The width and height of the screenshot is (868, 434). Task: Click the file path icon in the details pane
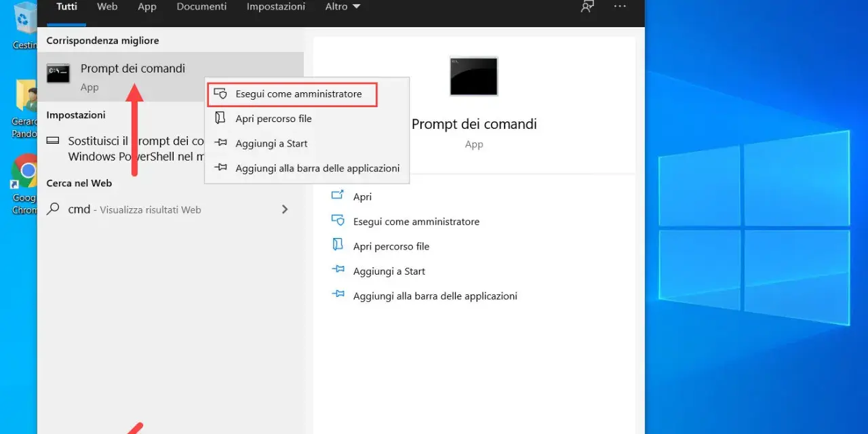click(x=337, y=244)
